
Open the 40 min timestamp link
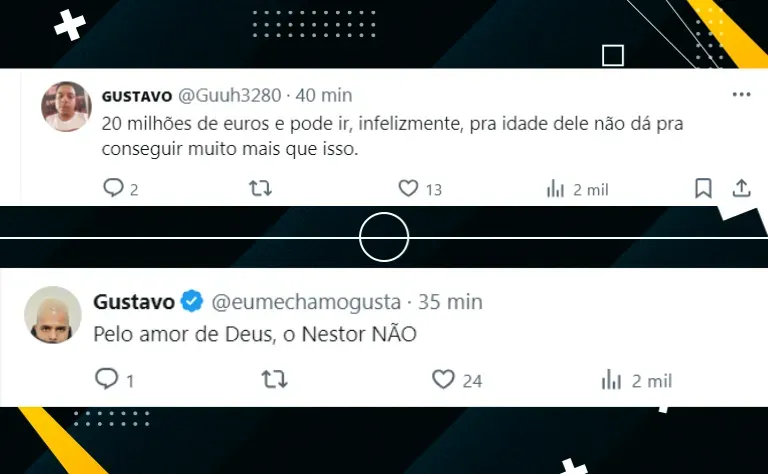tap(324, 95)
